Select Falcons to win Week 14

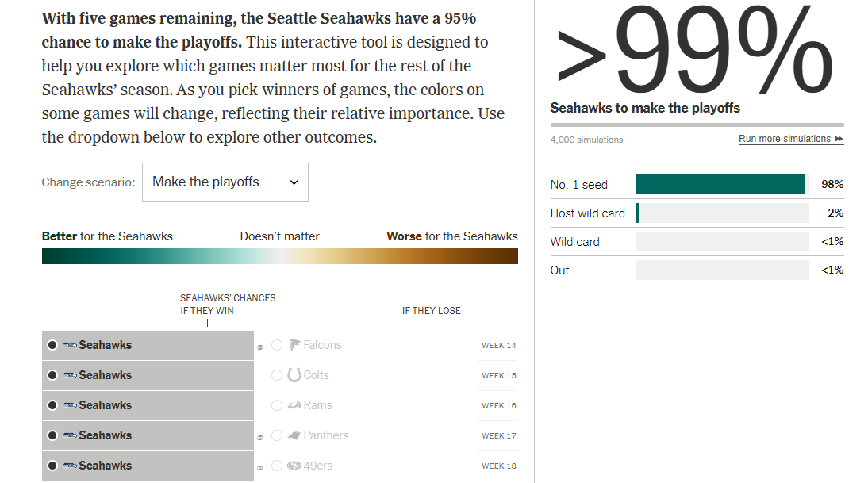coord(277,345)
